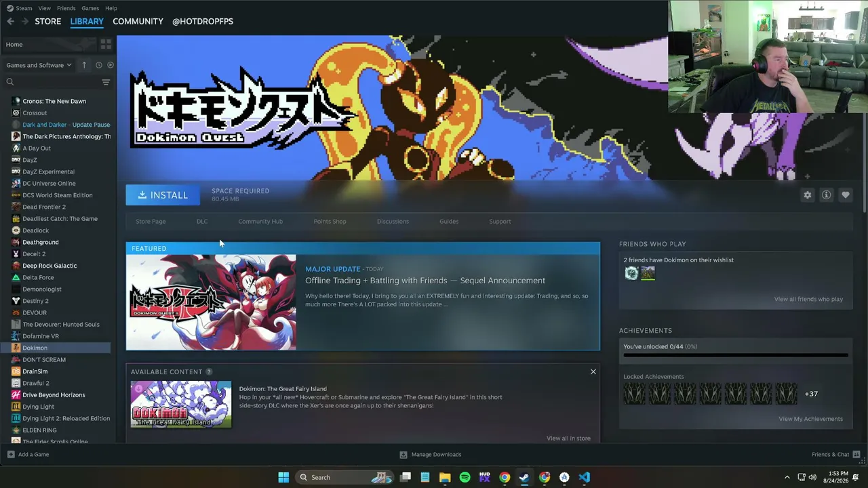Dismiss the Available Content panel
The image size is (868, 488).
[x=593, y=371]
